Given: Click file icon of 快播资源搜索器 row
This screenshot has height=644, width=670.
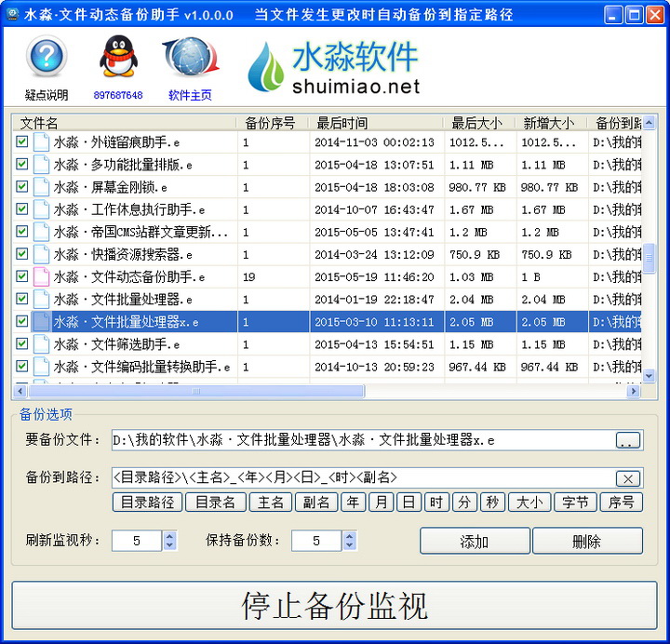Looking at the screenshot, I should point(41,254).
